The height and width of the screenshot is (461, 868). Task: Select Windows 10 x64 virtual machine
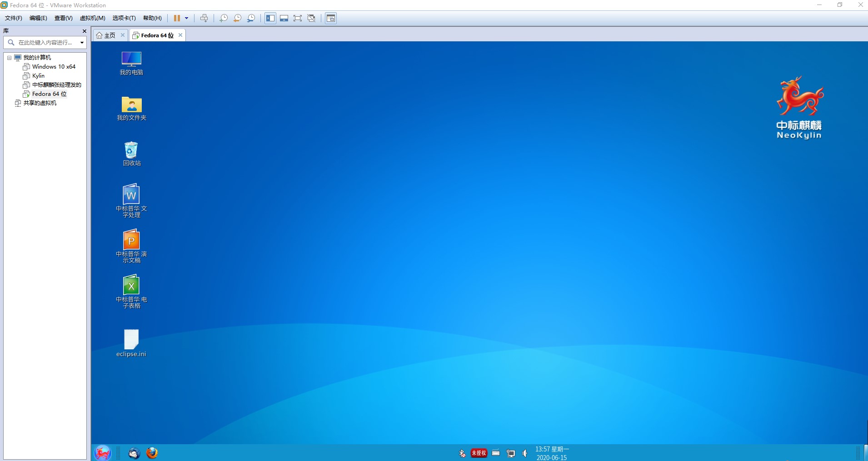click(54, 67)
